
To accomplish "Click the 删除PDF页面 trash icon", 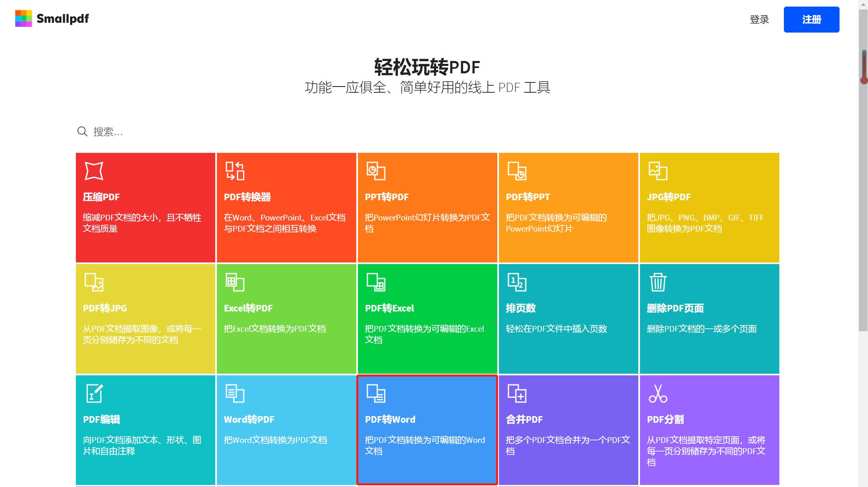I will [658, 282].
